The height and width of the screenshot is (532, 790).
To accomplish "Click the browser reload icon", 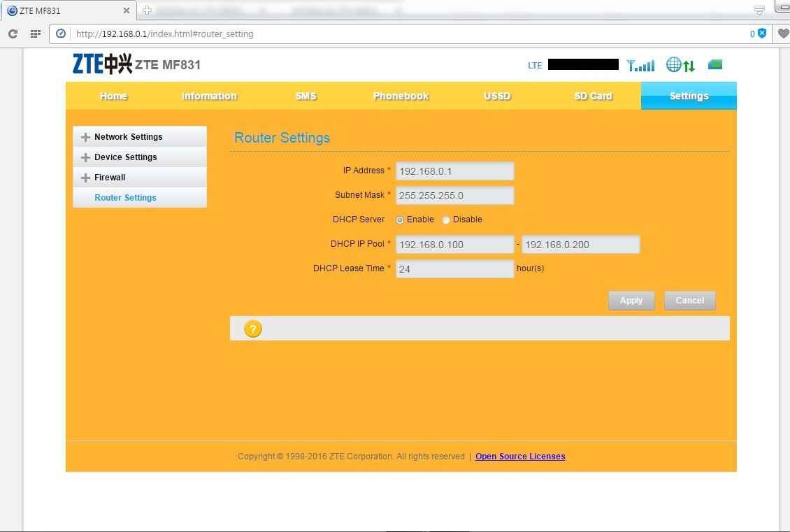I will pos(13,34).
